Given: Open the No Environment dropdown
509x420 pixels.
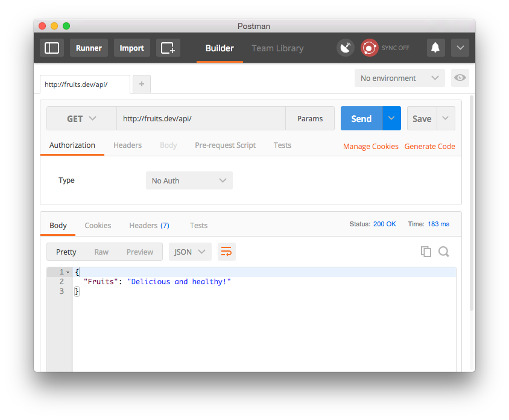Looking at the screenshot, I should 399,78.
